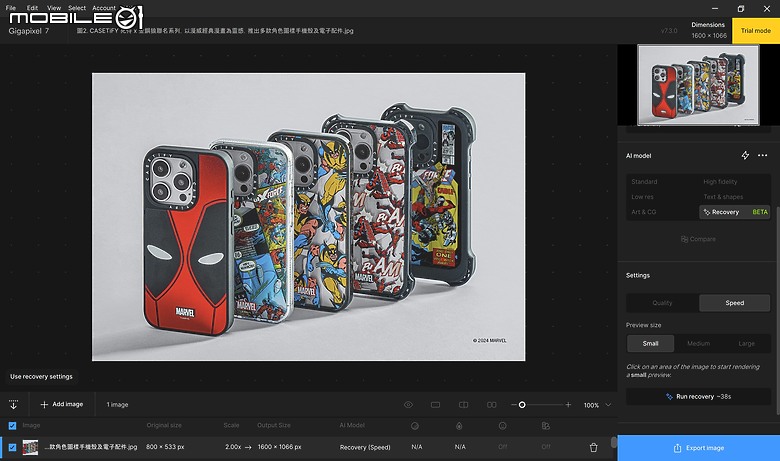Viewport: 780px width, 461px height.
Task: Click the AI Model column header
Action: (x=352, y=425)
